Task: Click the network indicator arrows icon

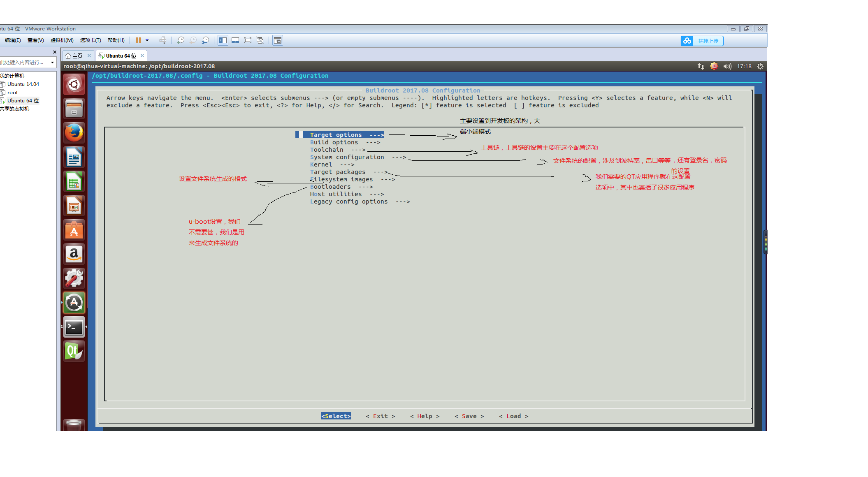Action: 701,66
